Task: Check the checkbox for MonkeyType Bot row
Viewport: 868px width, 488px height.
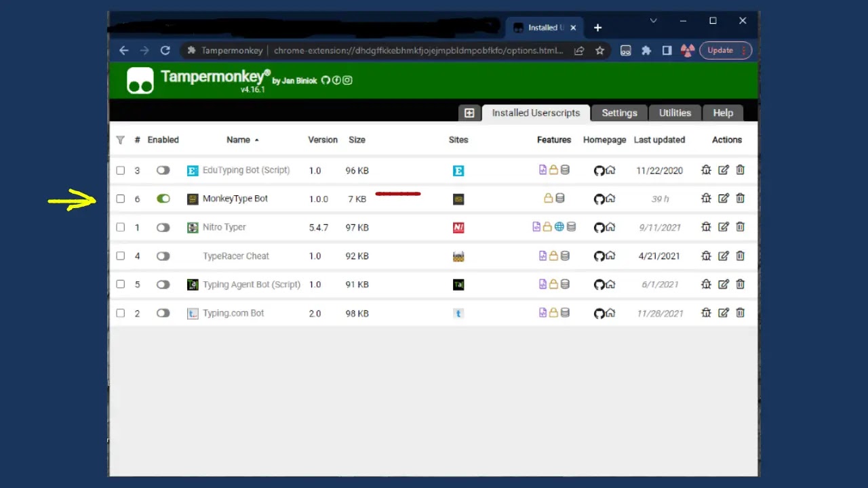Action: coord(120,199)
